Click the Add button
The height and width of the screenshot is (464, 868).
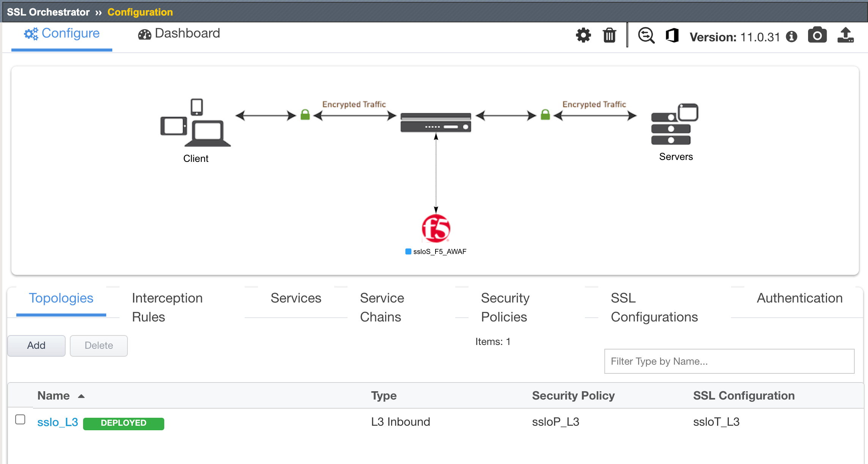pos(36,345)
